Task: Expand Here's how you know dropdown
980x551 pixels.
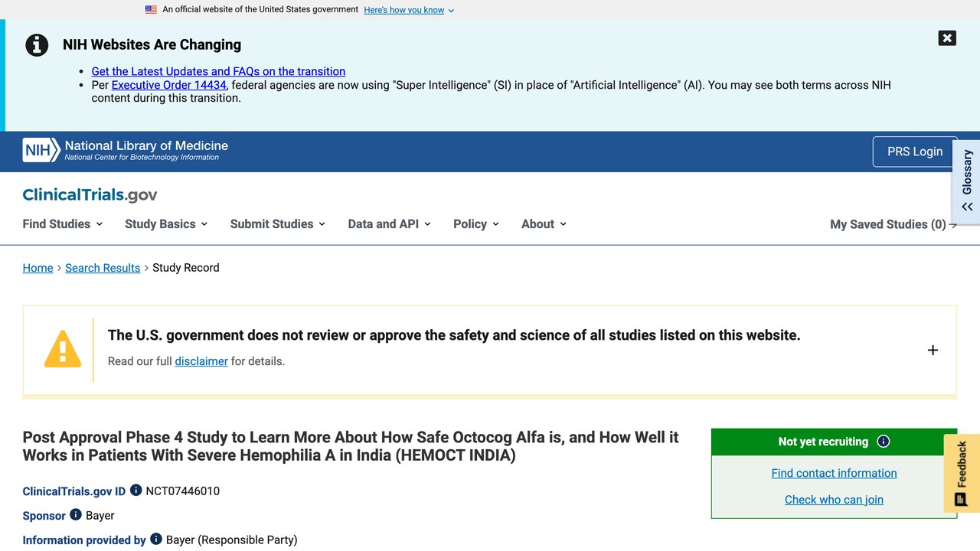Action: pos(409,10)
